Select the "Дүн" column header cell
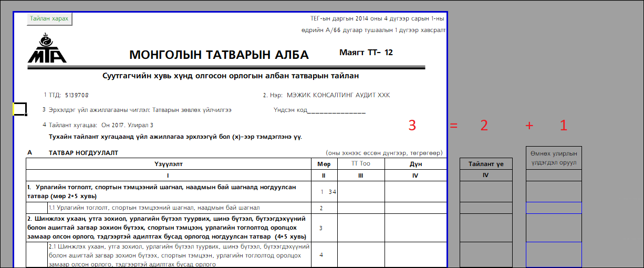Viewport: 644px width, 268px height. (416, 164)
